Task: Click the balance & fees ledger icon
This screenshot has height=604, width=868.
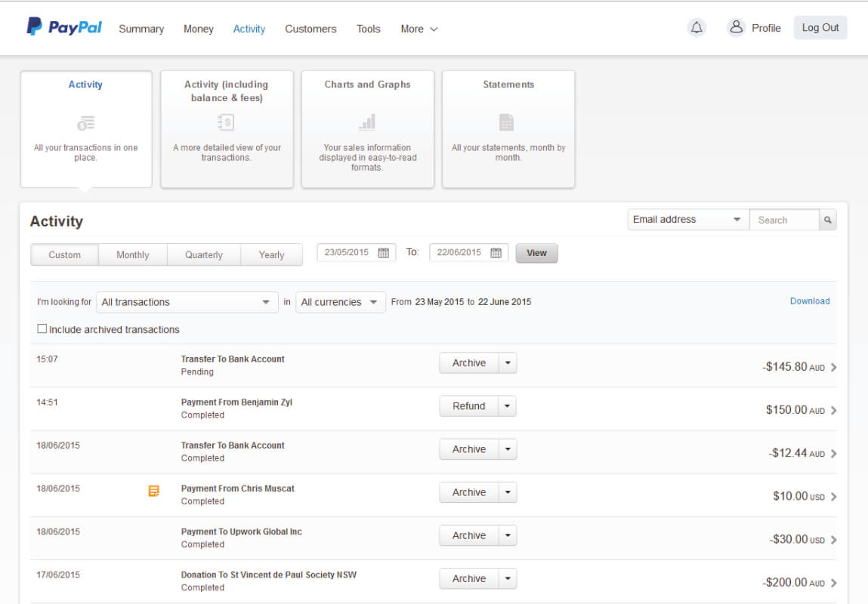Action: coord(226,122)
